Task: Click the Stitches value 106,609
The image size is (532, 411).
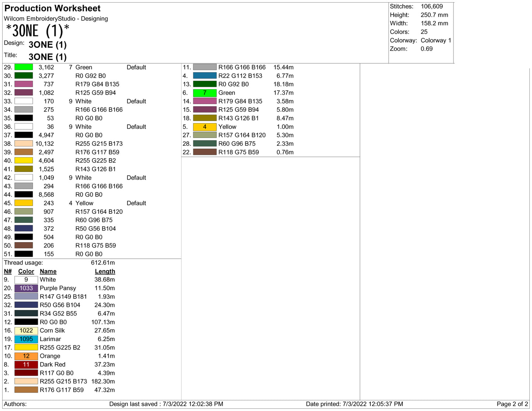Action: 431,6
